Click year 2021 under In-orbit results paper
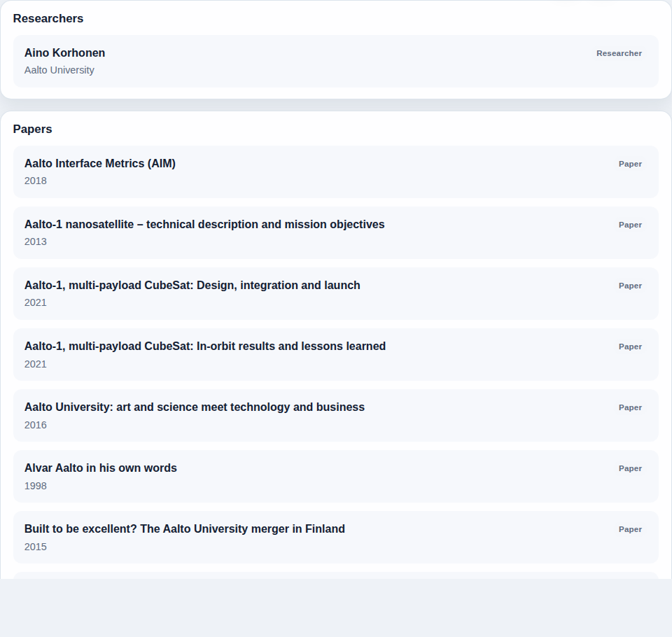The width and height of the screenshot is (672, 637). click(36, 364)
